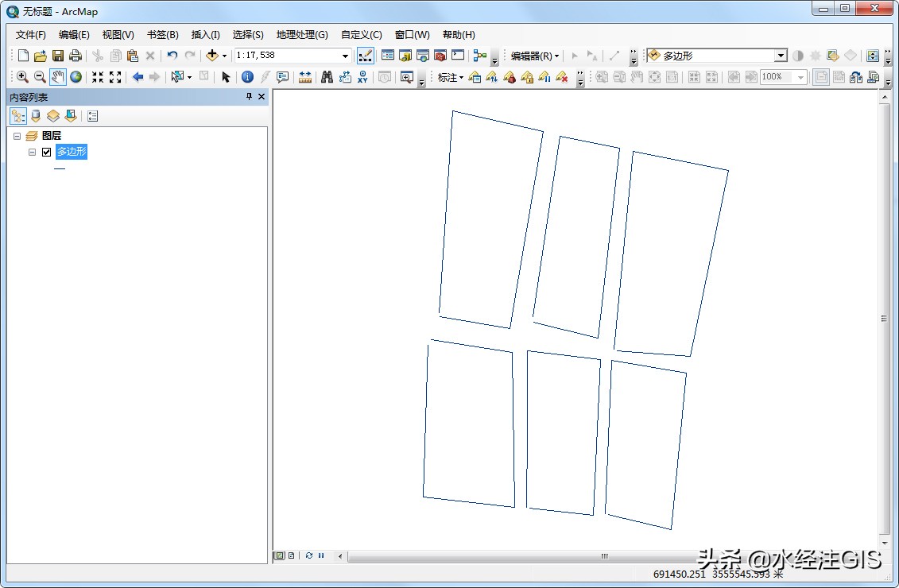Image resolution: width=899 pixels, height=588 pixels.
Task: Expand the Select Features dropdown arrow
Action: click(190, 77)
